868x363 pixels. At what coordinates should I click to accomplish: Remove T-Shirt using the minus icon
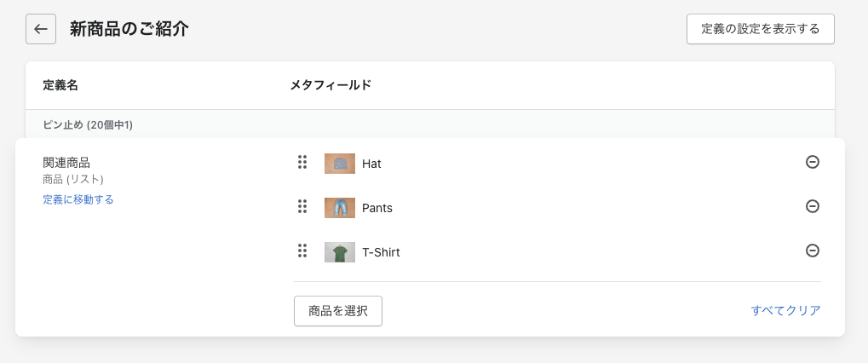813,251
